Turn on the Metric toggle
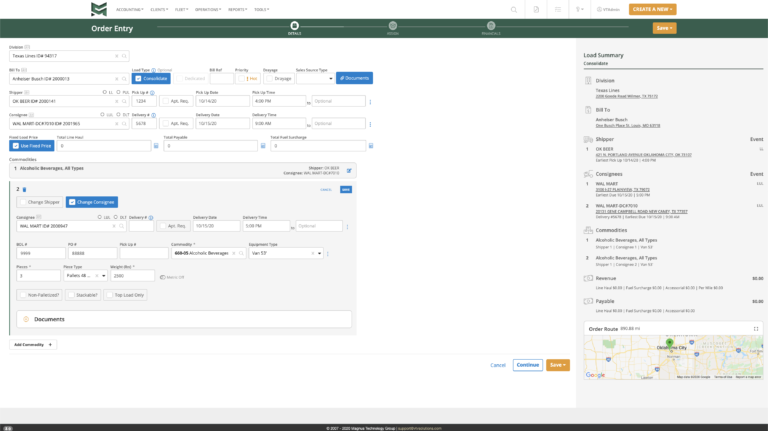Viewport: 768px width, 431px height. (163, 277)
